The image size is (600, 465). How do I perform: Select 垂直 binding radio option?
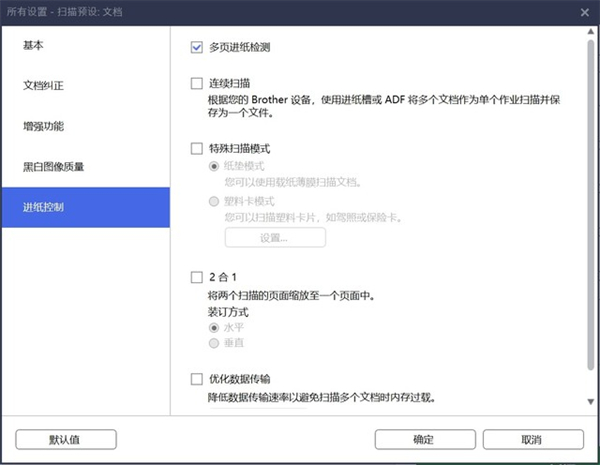[213, 343]
